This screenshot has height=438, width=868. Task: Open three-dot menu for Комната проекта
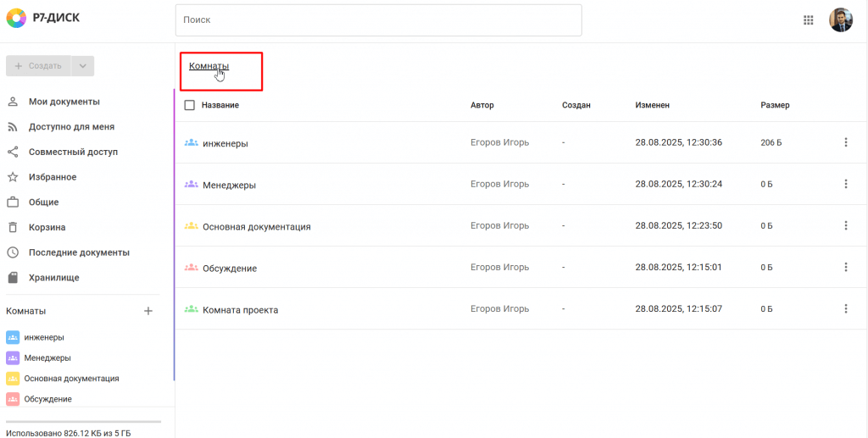point(845,308)
